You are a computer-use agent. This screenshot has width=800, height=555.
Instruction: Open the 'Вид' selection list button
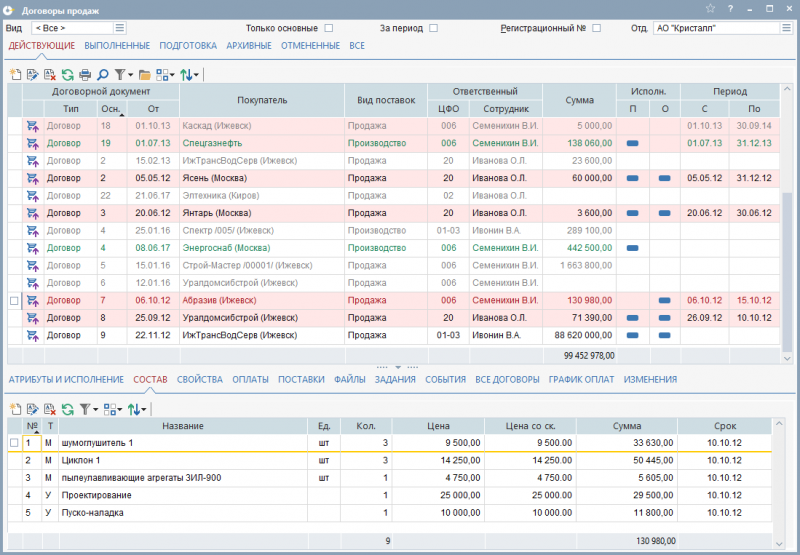coord(120,28)
